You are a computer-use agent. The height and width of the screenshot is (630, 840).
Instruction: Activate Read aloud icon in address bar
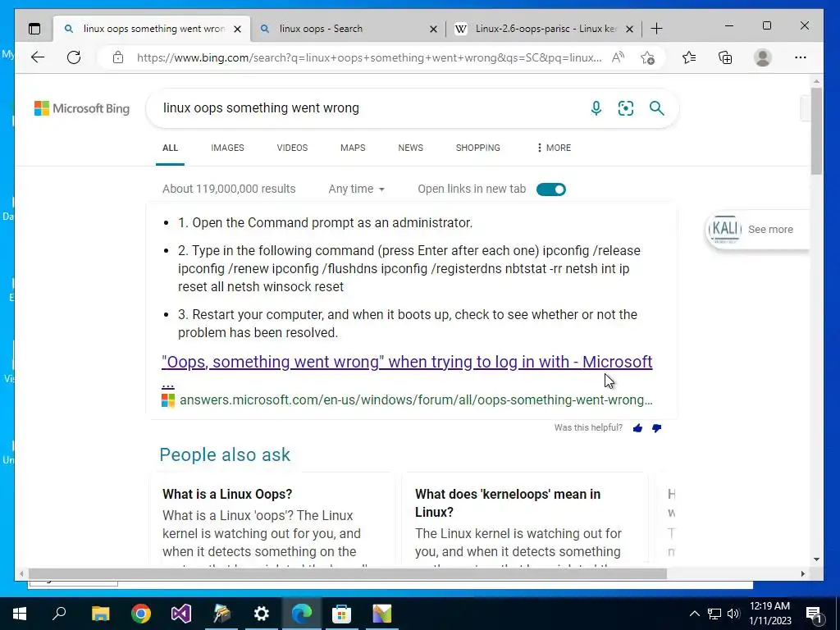(x=619, y=57)
